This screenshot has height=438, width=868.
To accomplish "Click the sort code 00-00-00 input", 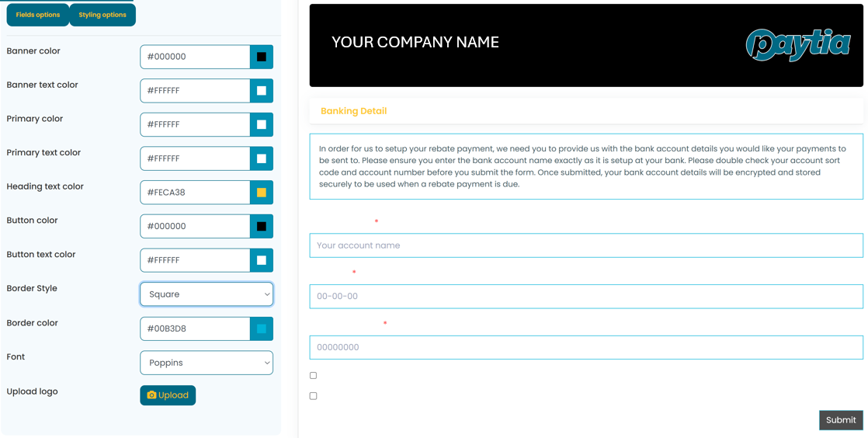I will 586,296.
